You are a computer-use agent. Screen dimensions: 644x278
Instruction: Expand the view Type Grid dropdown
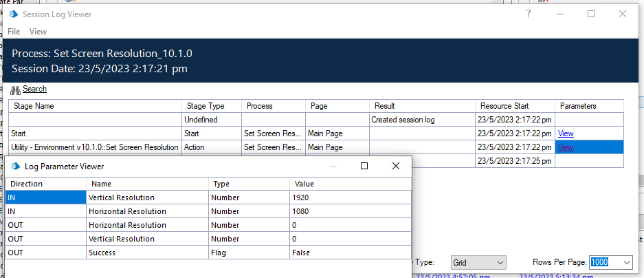tap(500, 262)
